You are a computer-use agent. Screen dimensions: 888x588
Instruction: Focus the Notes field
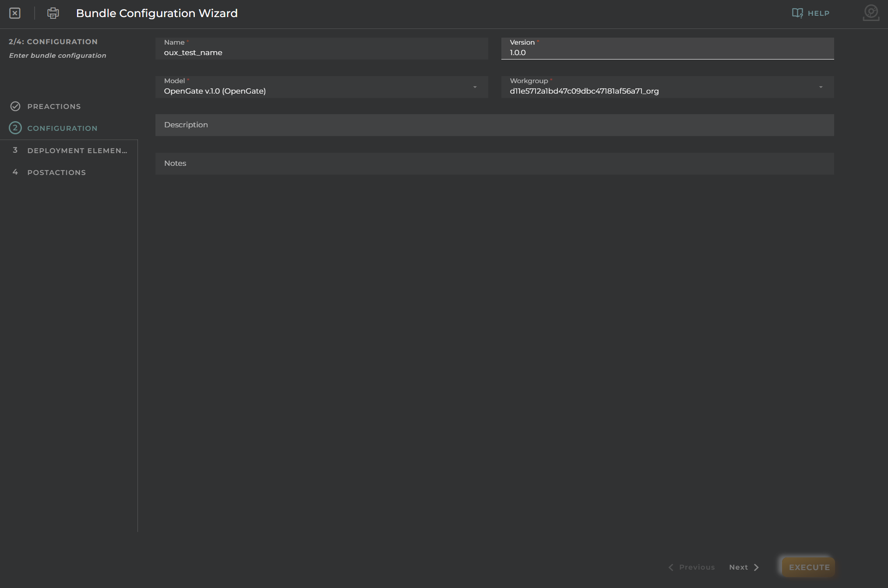(x=494, y=164)
